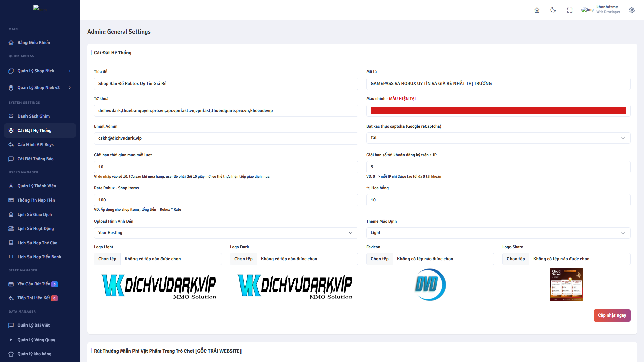
Task: Open the captcha Tắt dropdown
Action: click(498, 138)
